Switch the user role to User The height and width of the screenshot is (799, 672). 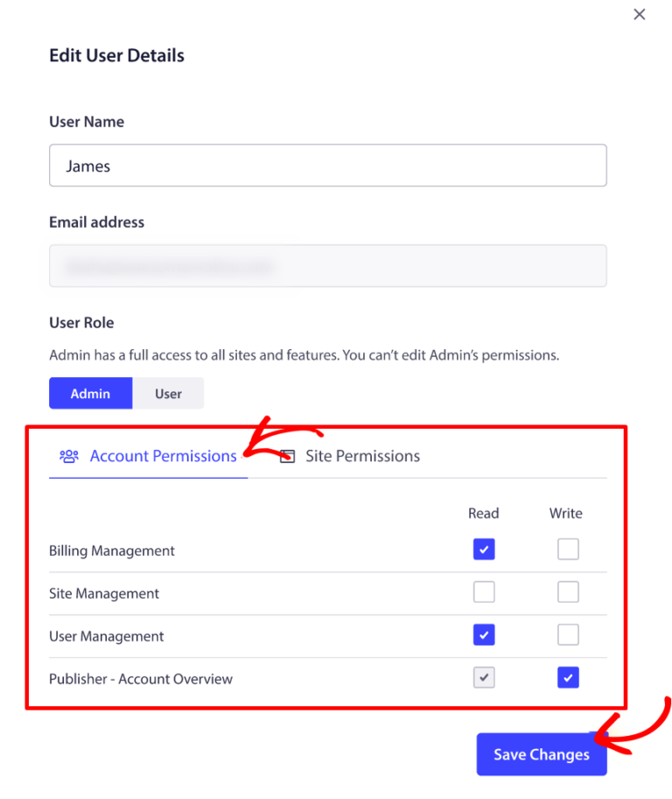tap(168, 393)
